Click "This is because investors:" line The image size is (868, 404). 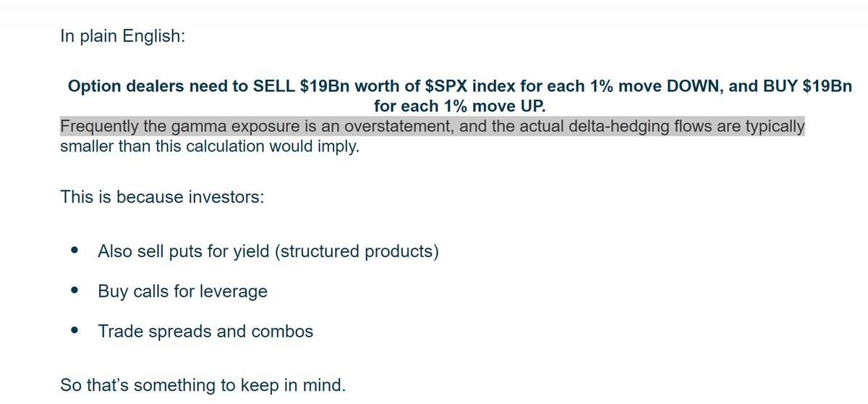tap(162, 197)
